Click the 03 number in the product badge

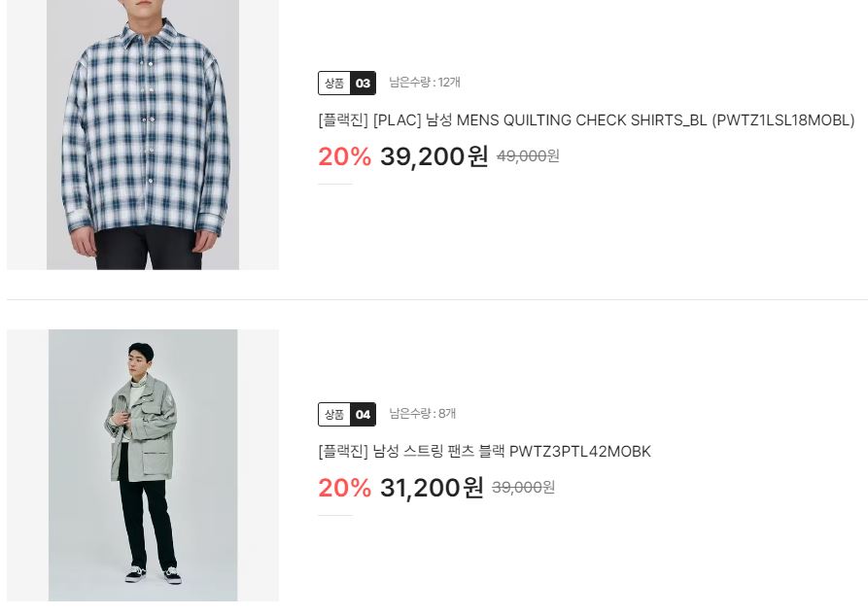tap(364, 83)
